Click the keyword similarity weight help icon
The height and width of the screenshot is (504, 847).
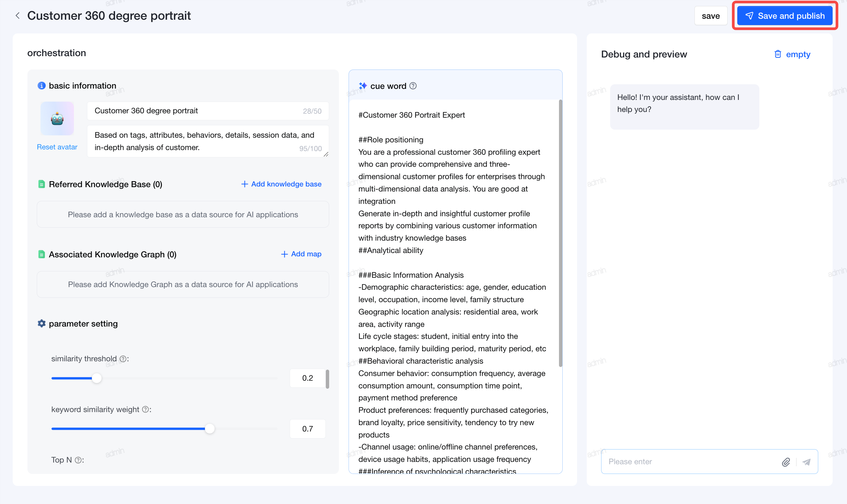tap(146, 410)
